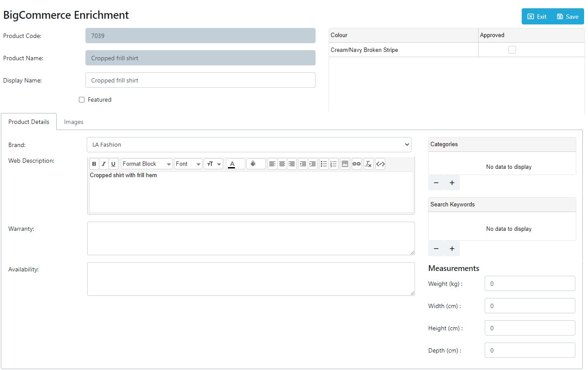The width and height of the screenshot is (588, 370).
Task: Open the Format Block dropdown
Action: (147, 164)
